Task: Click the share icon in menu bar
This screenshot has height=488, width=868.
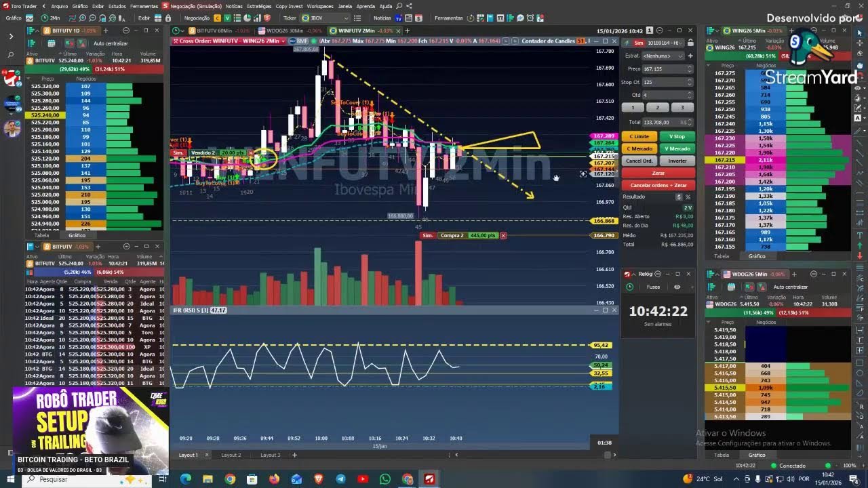Action: (409, 6)
